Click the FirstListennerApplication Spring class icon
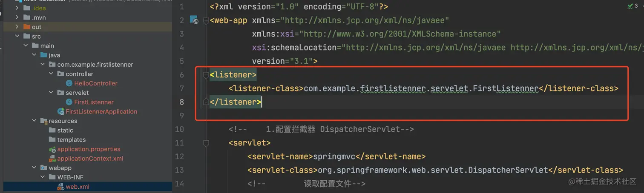The height and width of the screenshot is (193, 644). point(61,111)
